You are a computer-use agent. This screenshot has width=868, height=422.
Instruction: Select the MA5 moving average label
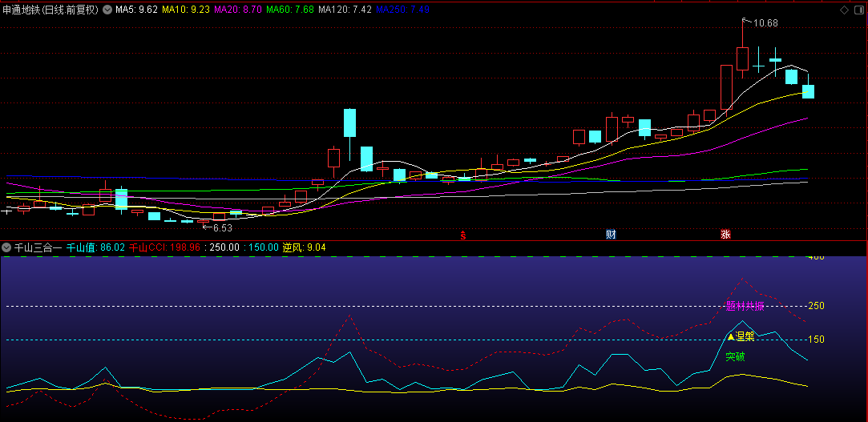point(136,10)
